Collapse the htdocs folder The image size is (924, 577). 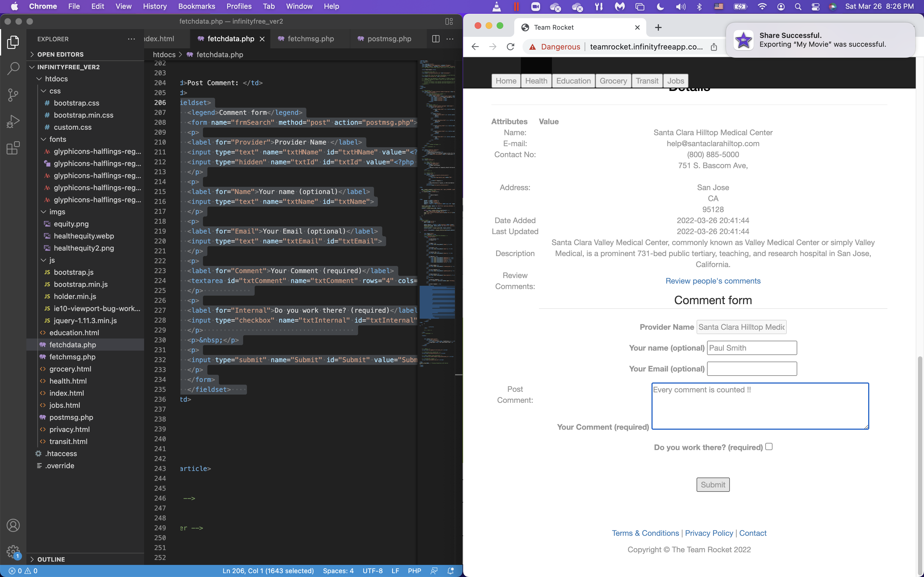tap(39, 79)
